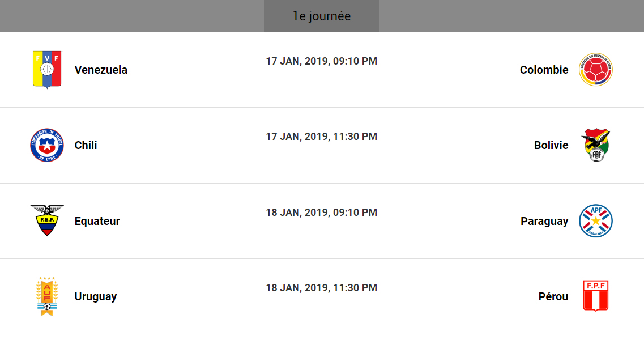Click the Ecuador FEF crest
Viewport: 644px width, 340px height.
[x=47, y=221]
